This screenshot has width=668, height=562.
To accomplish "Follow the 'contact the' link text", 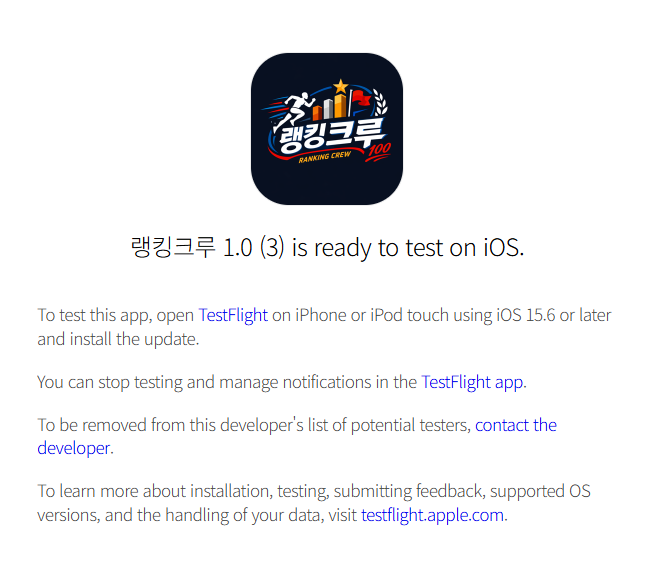I will click(516, 425).
